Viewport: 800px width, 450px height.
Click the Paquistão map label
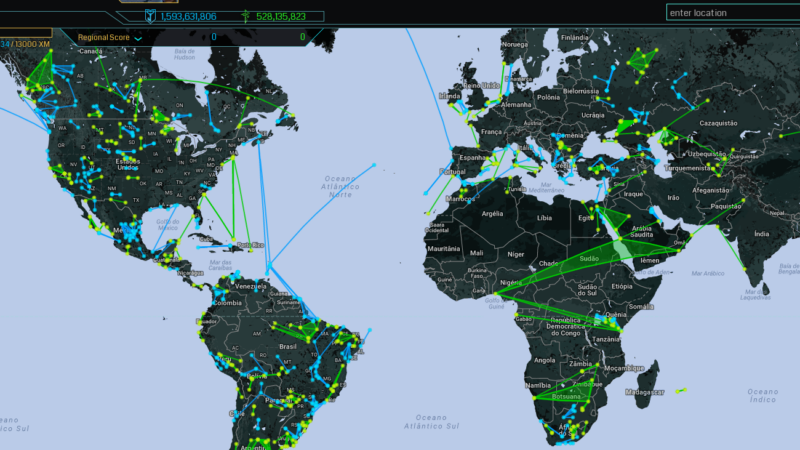pos(726,206)
